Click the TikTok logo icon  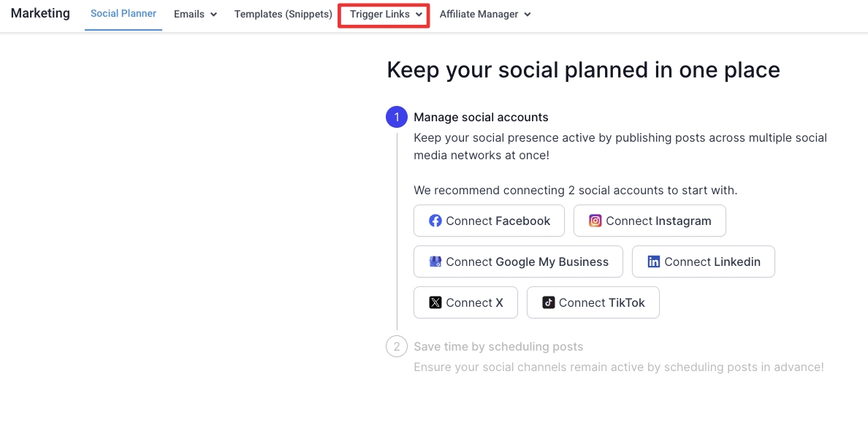tap(549, 302)
